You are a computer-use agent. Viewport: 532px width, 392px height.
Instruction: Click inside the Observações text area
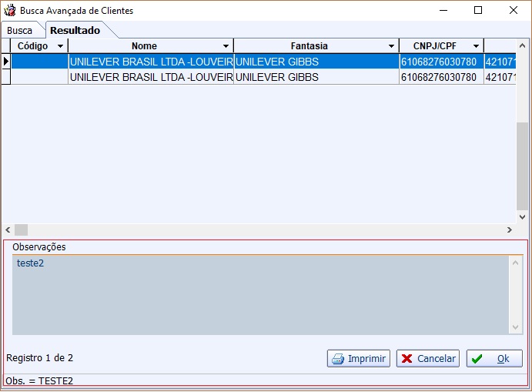(260, 295)
